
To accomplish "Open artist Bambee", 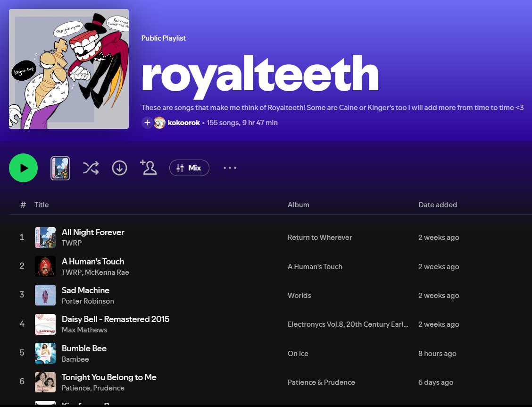I will pyautogui.click(x=75, y=359).
